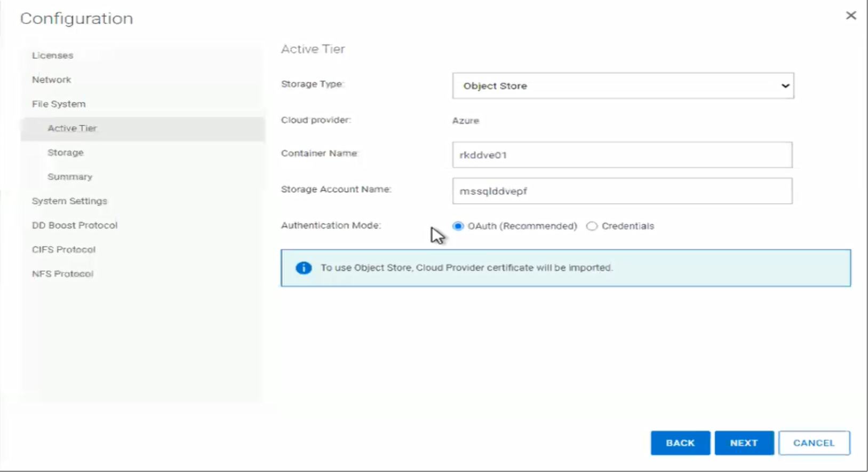Click the BACK button
The height and width of the screenshot is (472, 868).
[680, 443]
